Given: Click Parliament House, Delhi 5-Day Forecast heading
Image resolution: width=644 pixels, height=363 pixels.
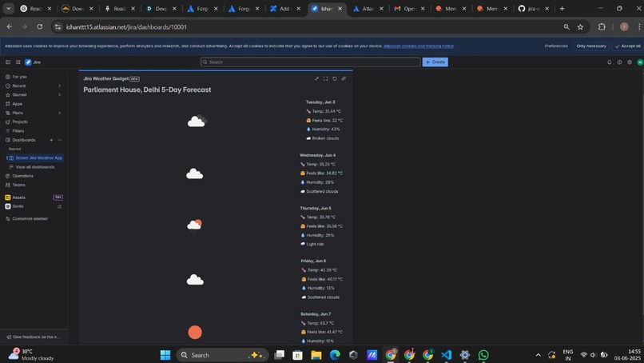Looking at the screenshot, I should (x=147, y=90).
